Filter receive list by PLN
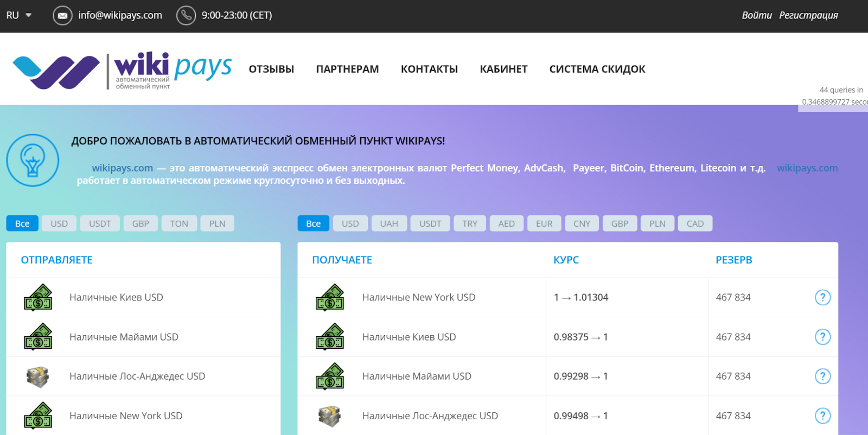Image resolution: width=868 pixels, height=435 pixels. pos(658,223)
